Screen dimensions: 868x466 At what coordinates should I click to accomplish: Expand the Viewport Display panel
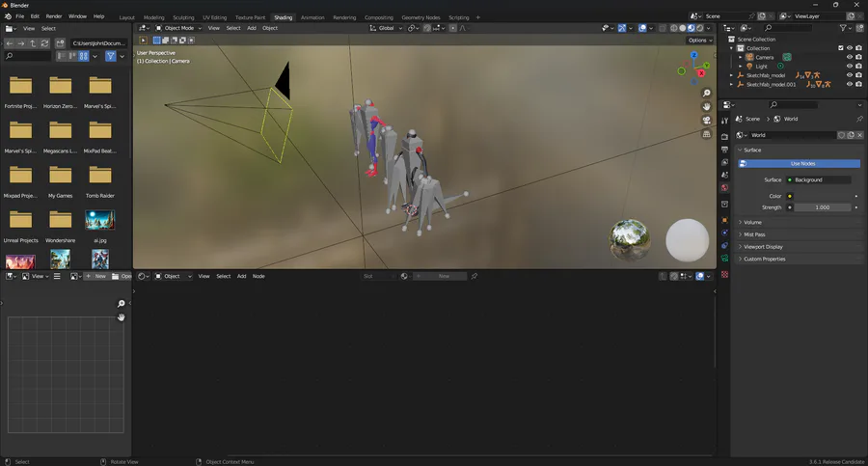(x=799, y=247)
